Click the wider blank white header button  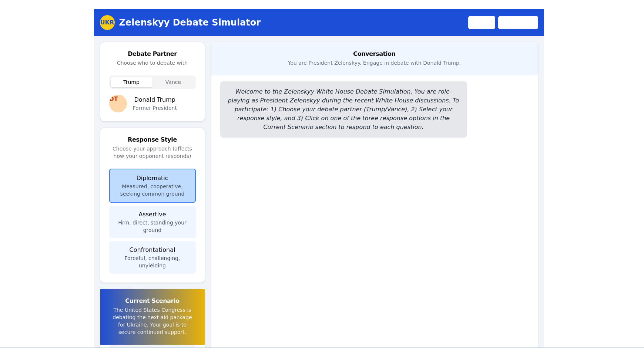click(518, 23)
